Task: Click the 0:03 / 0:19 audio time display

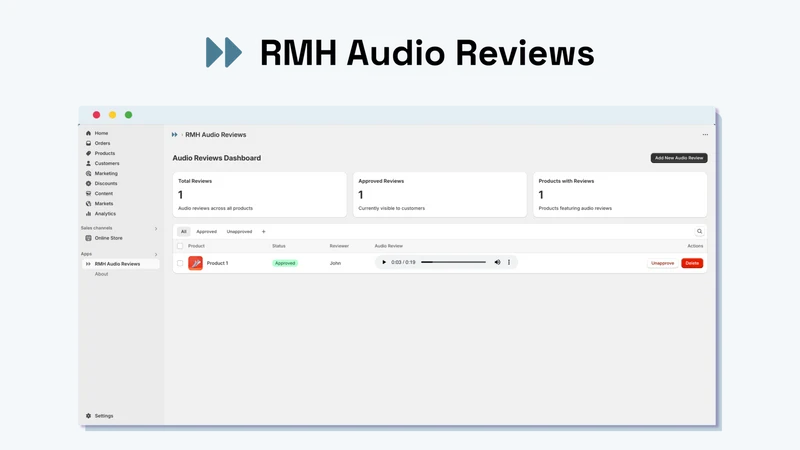Action: [x=404, y=262]
